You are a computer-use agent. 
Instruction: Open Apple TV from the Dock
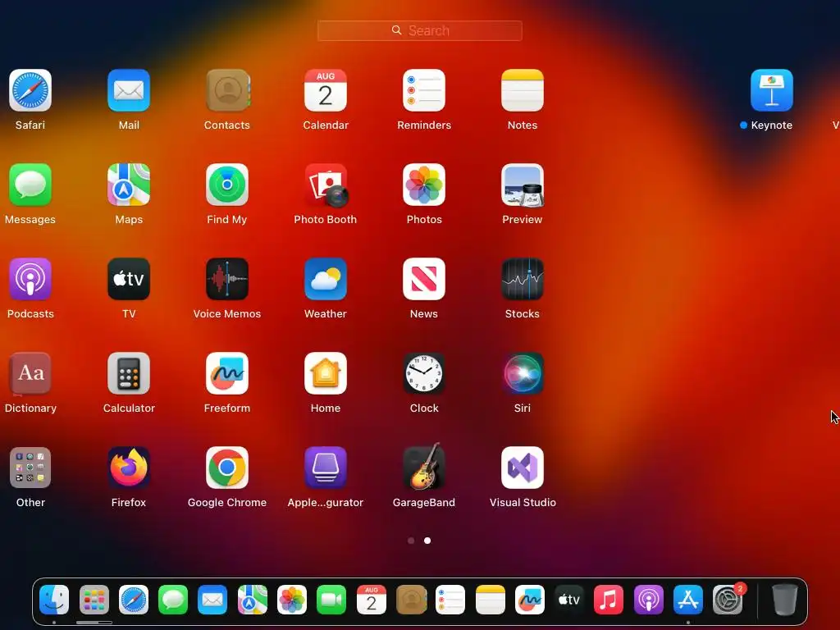pyautogui.click(x=569, y=600)
